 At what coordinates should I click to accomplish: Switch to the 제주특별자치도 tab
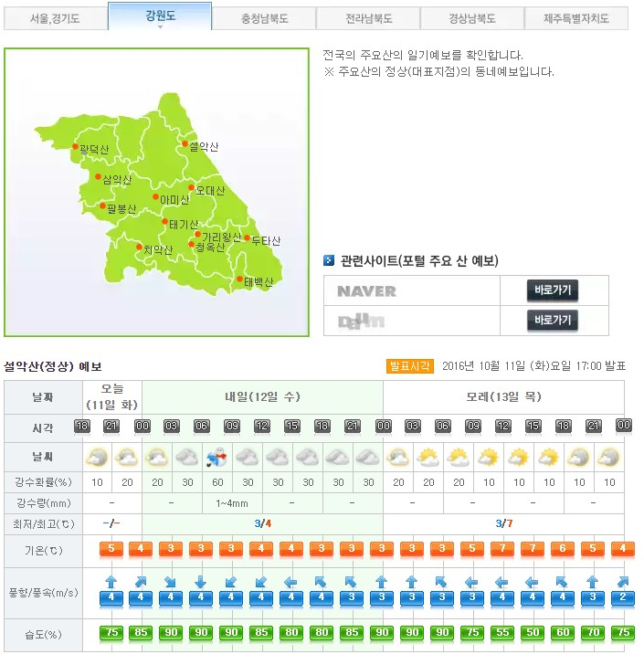coord(576,18)
